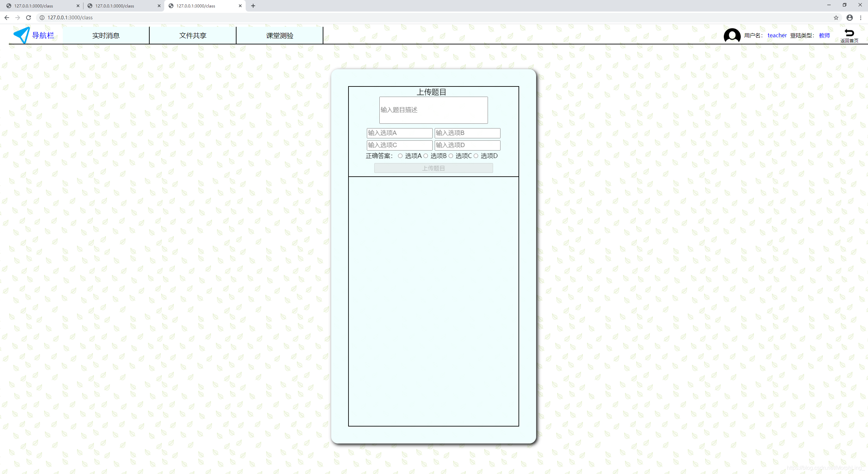Click the user avatar icon
Screen dimensions: 868x474
coord(732,35)
